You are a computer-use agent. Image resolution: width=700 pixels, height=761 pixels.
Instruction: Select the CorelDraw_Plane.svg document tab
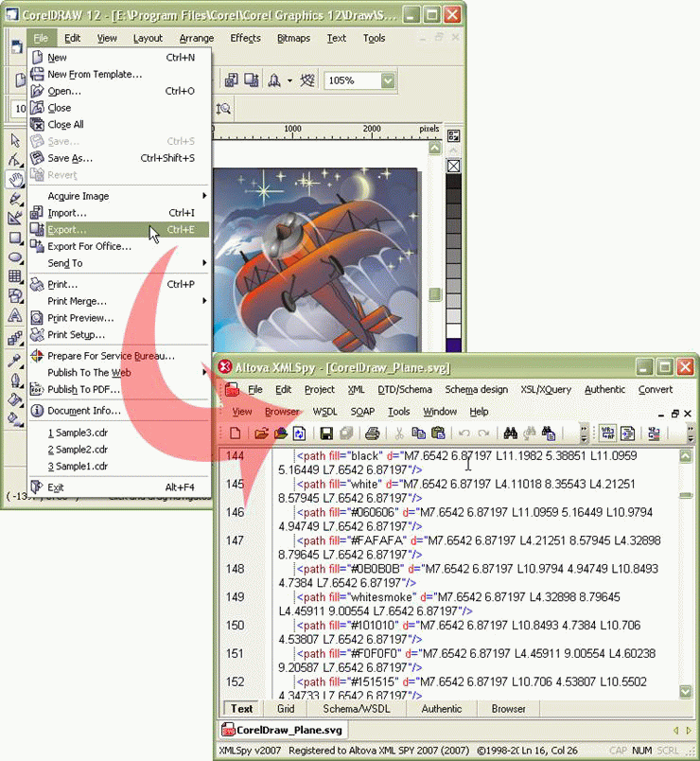[x=282, y=730]
